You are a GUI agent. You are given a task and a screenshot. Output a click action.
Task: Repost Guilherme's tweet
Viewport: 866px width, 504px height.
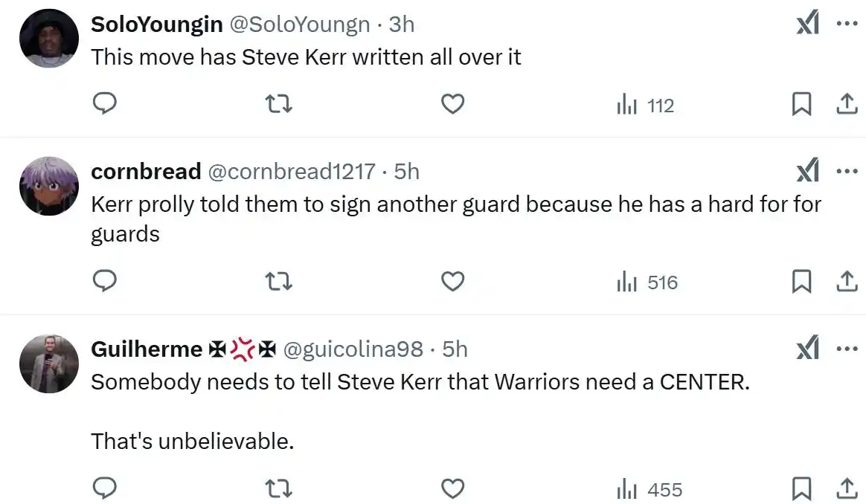click(x=279, y=489)
